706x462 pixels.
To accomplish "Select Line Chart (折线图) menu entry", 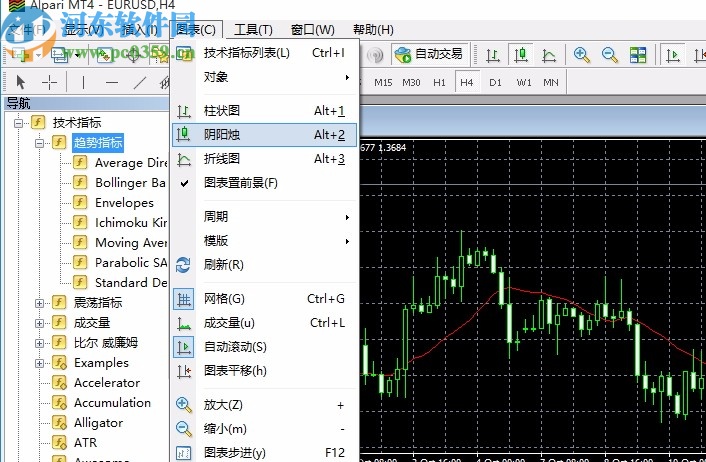I will (265, 159).
